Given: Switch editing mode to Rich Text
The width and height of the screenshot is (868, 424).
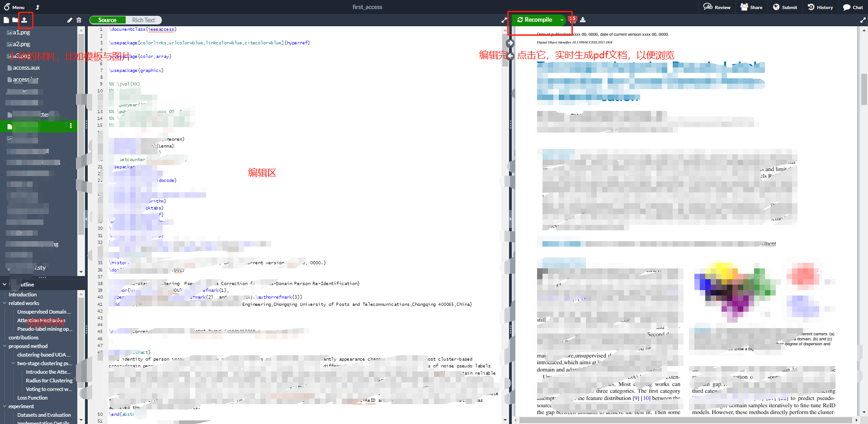Looking at the screenshot, I should point(144,20).
